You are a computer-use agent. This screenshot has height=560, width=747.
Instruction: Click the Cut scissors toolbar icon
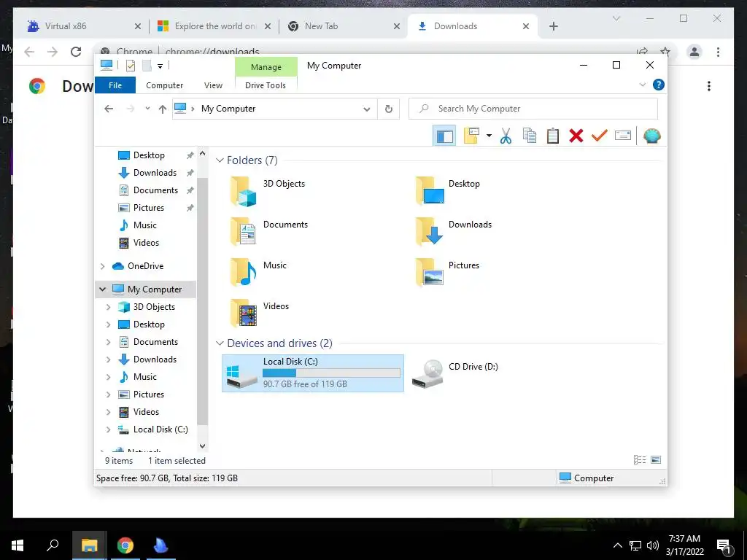click(506, 136)
